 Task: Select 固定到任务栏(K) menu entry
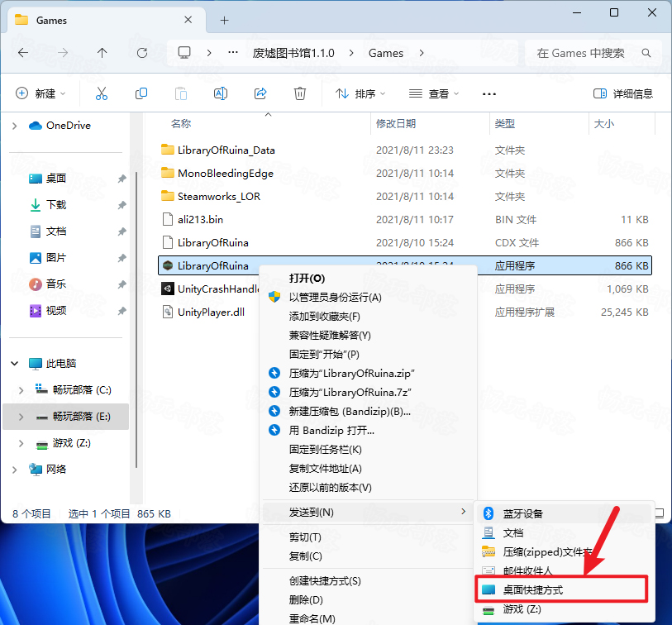368,449
